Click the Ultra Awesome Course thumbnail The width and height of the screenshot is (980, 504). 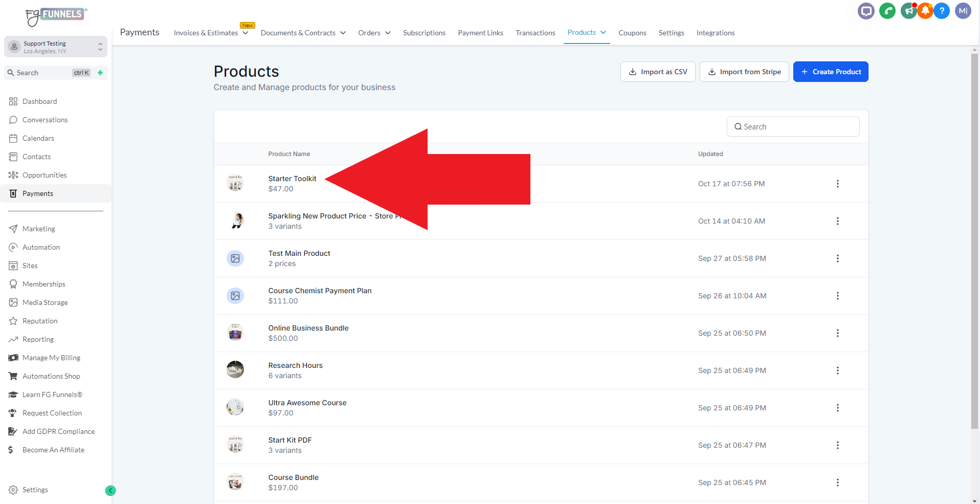click(x=235, y=407)
